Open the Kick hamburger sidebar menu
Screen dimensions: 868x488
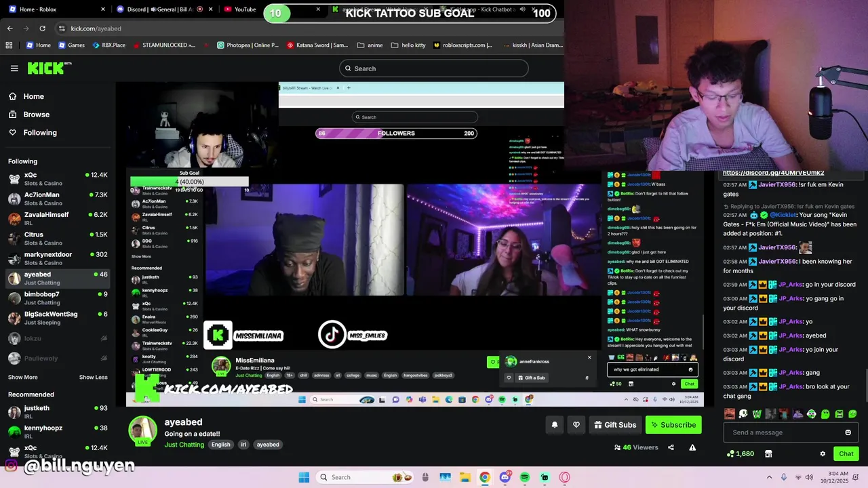pyautogui.click(x=14, y=68)
